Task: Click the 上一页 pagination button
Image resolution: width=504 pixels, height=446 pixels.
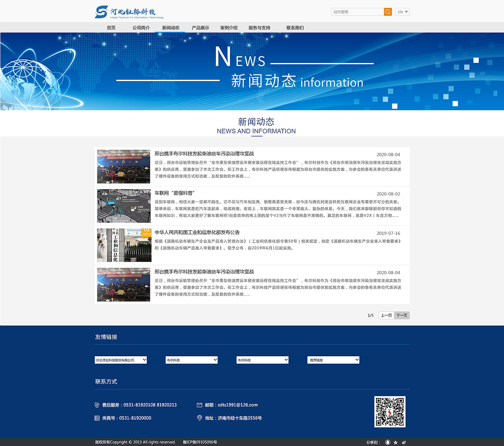Action: (386, 315)
